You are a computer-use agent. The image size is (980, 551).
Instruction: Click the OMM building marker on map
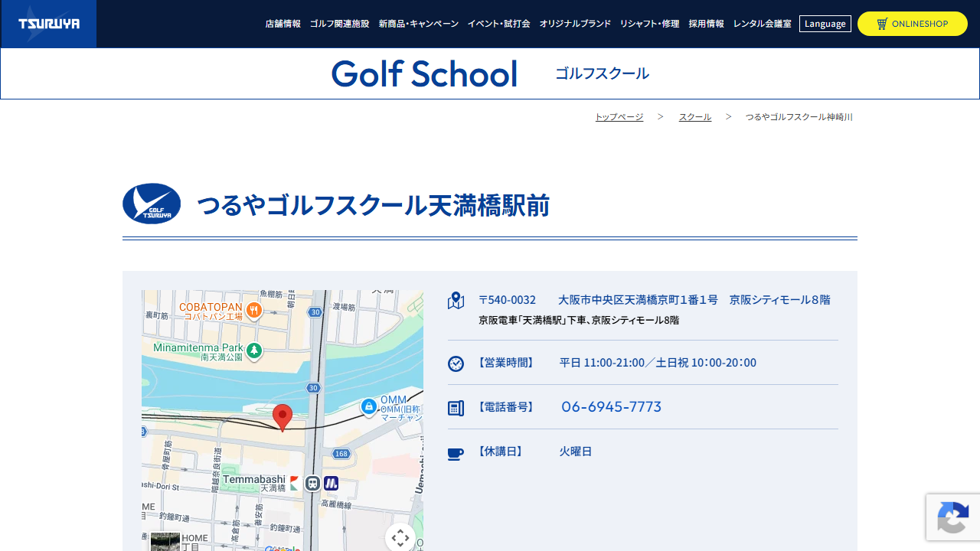pyautogui.click(x=369, y=406)
